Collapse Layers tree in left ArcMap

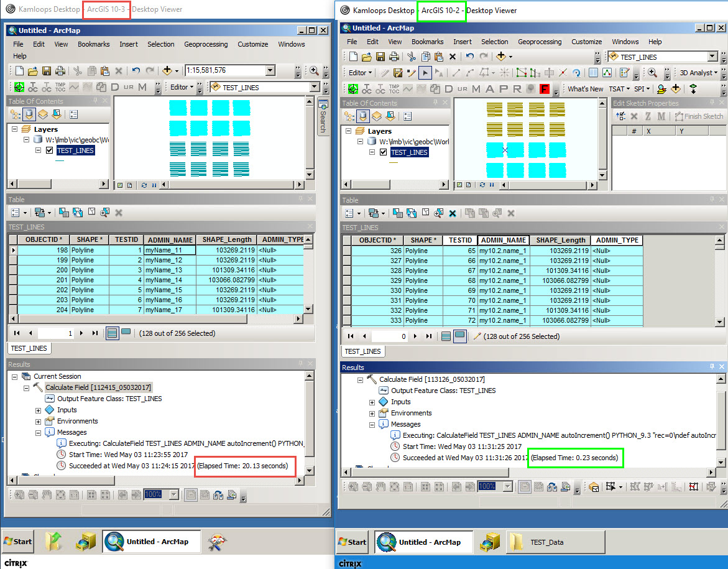[15, 129]
